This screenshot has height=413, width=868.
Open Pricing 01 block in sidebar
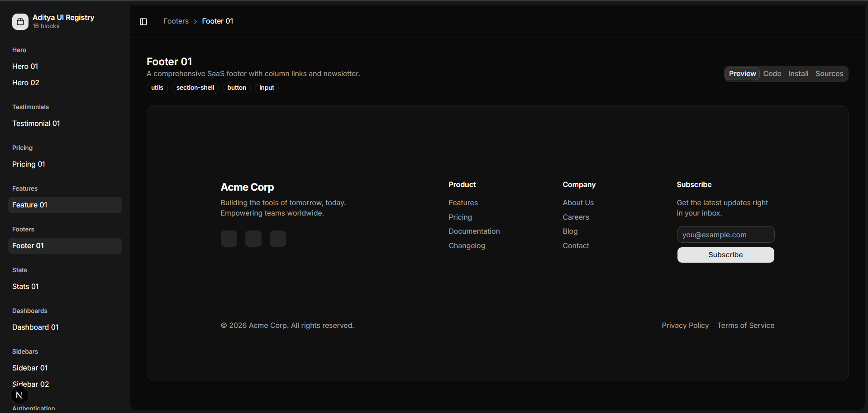click(x=65, y=164)
